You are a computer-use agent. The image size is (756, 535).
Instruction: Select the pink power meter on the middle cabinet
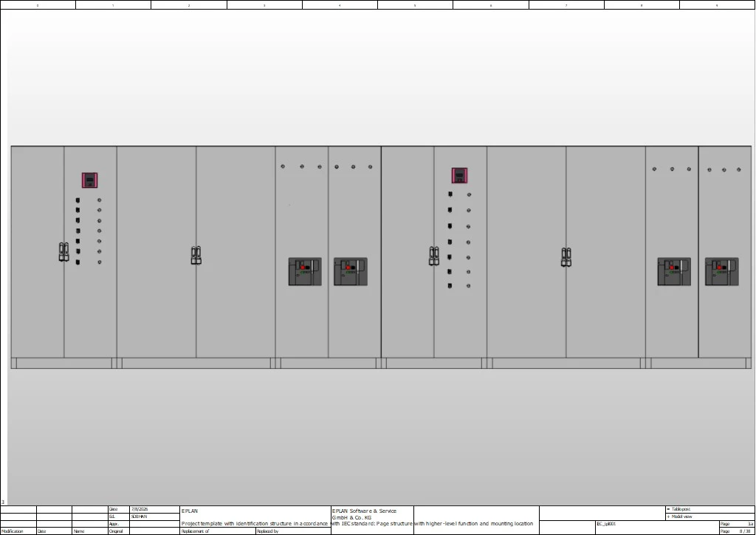(x=459, y=175)
